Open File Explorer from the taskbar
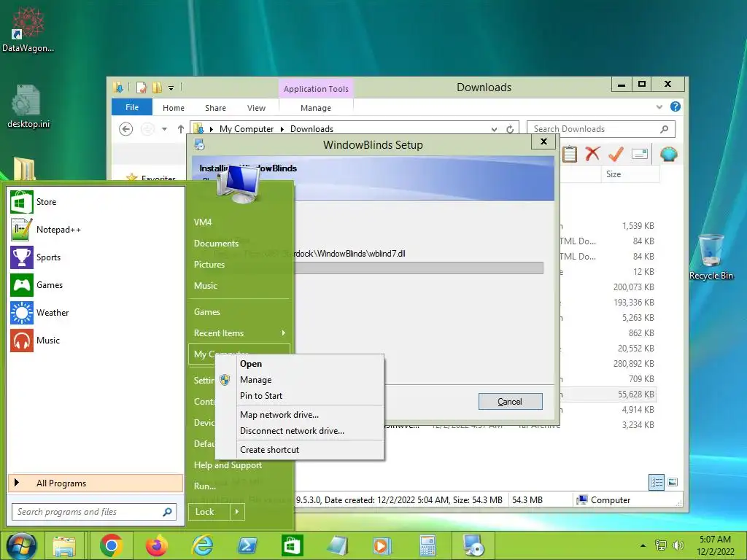 [x=64, y=546]
